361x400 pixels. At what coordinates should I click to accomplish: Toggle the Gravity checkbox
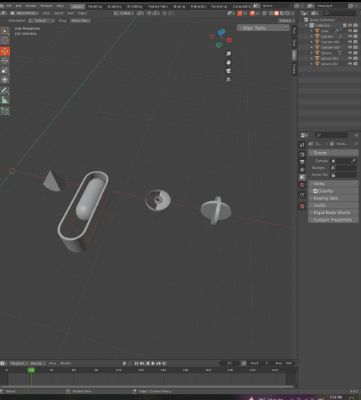[315, 191]
